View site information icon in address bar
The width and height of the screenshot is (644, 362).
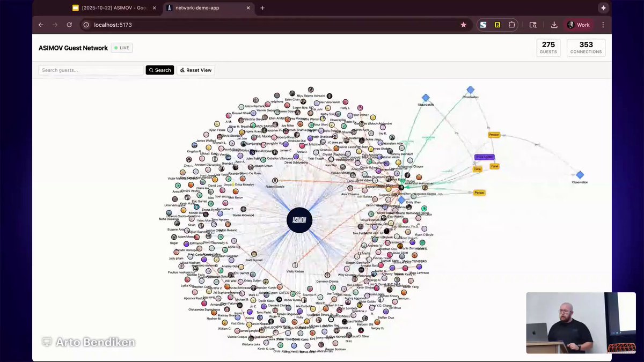pos(86,25)
